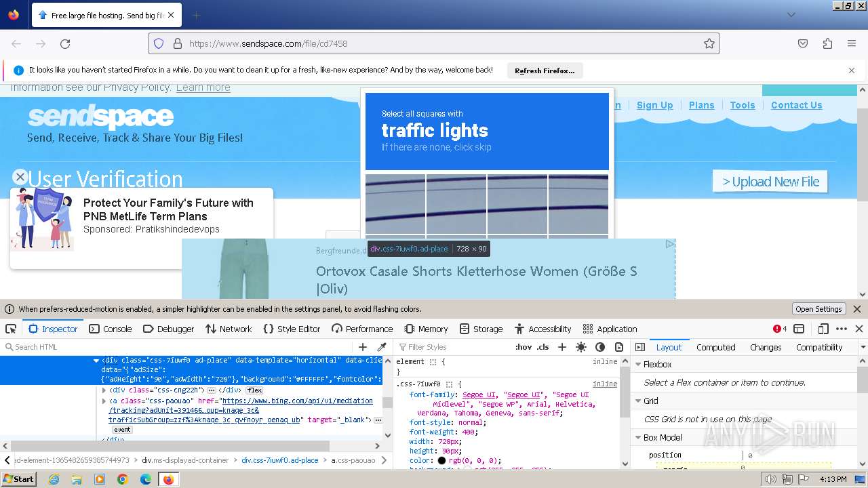This screenshot has width=868, height=488.
Task: Open the tracking protection shield icon
Action: click(159, 43)
